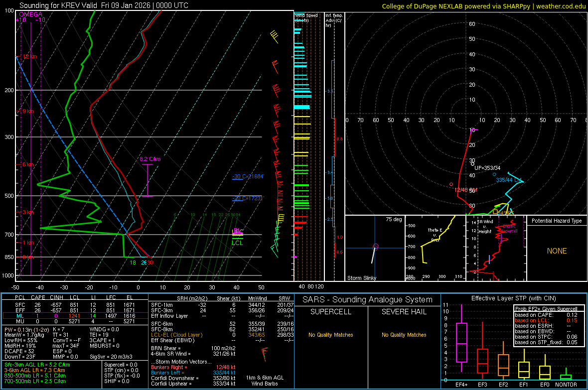
Task: Click the 'SigSvr = 20 m3/s3' value
Action: coord(111,357)
